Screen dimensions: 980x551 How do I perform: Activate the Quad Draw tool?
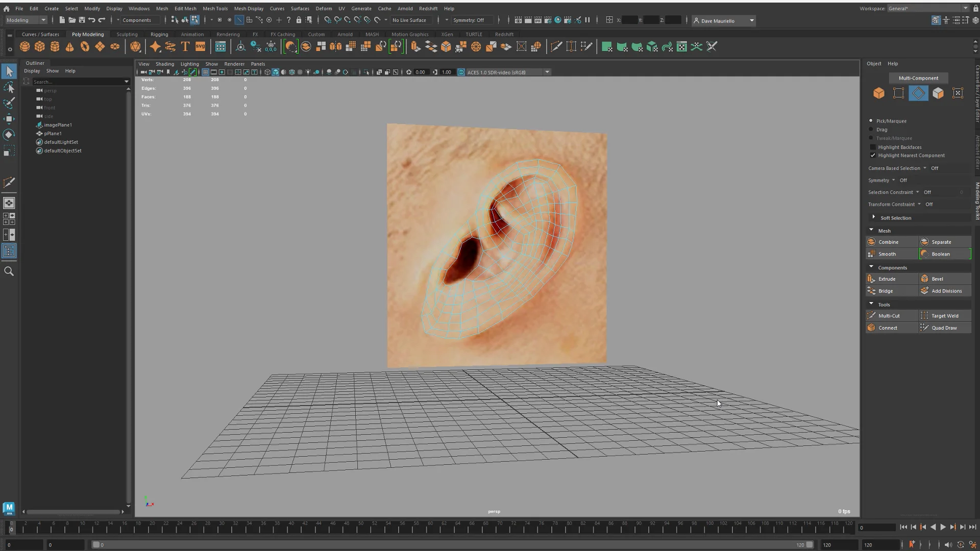pyautogui.click(x=944, y=328)
